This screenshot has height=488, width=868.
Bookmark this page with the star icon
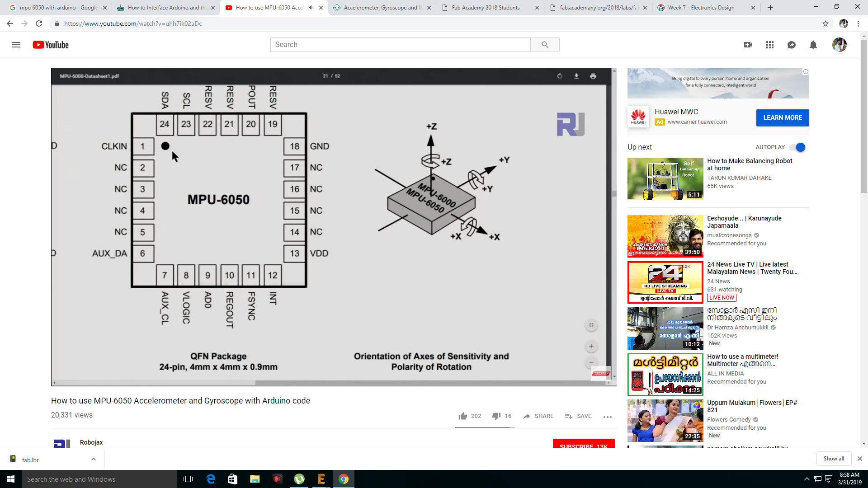(826, 23)
